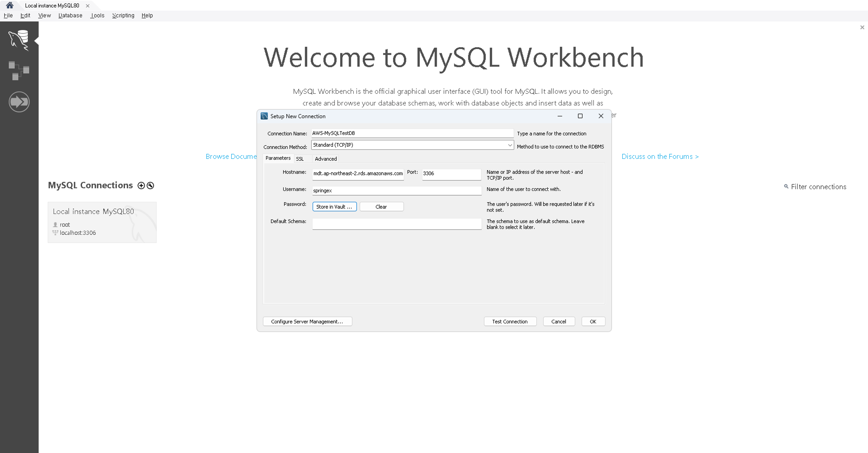
Task: Open the Scripting menu
Action: pyautogui.click(x=123, y=15)
